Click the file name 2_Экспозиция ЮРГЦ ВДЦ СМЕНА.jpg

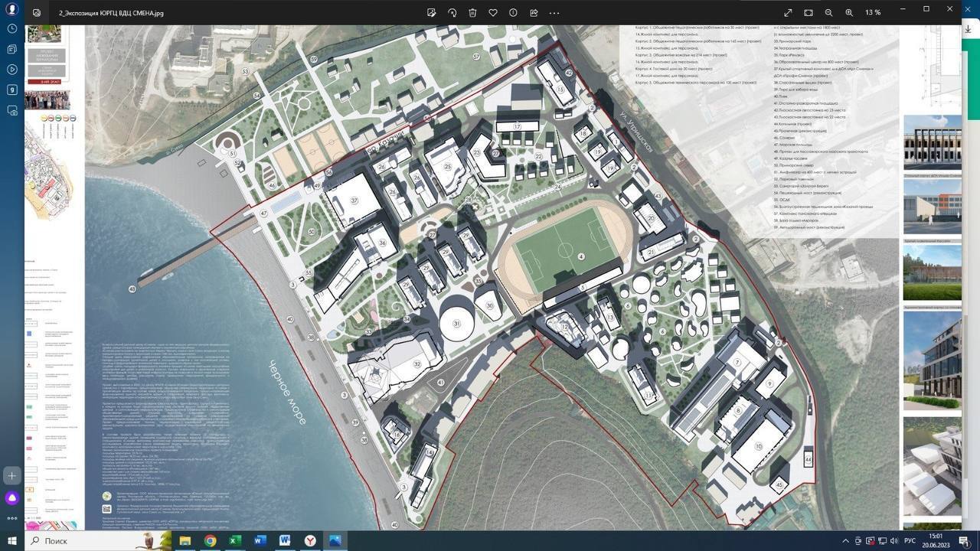(111, 13)
